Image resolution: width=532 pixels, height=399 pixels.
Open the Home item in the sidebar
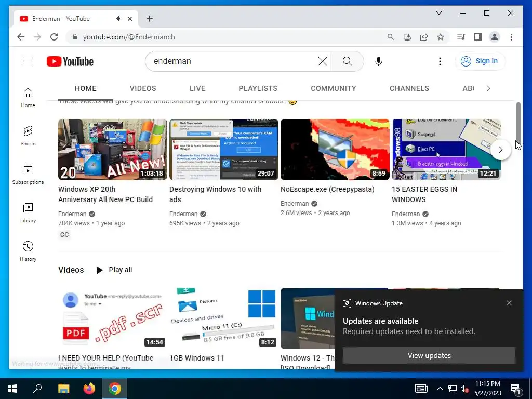coord(28,98)
